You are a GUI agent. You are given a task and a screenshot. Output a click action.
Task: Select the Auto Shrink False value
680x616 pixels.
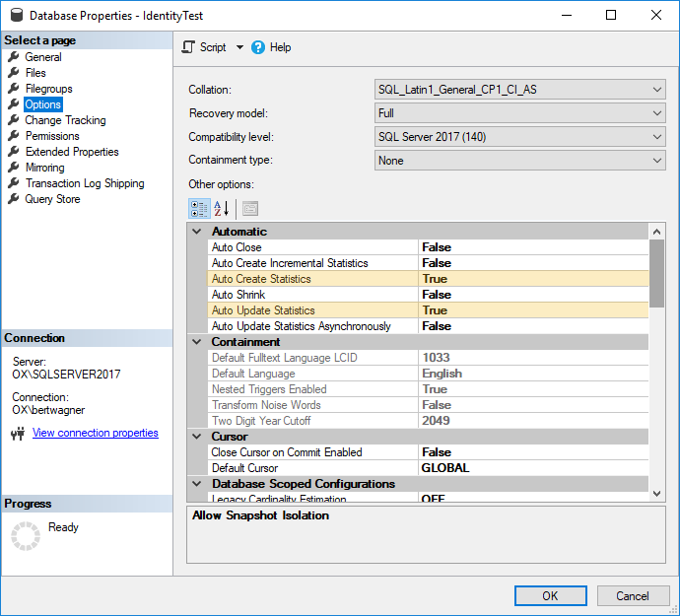coord(533,295)
